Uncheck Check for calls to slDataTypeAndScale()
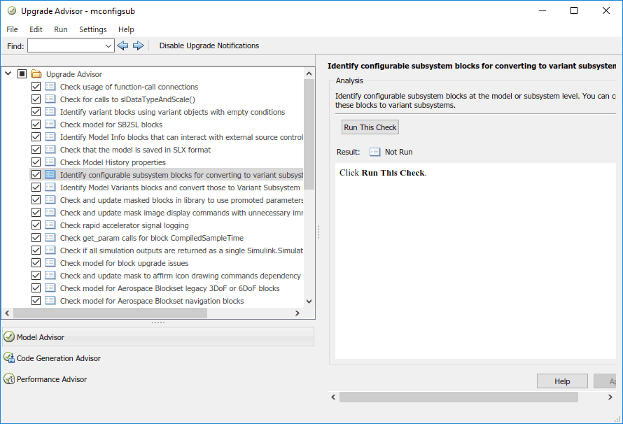Viewport: 623px width, 424px height. coord(36,99)
